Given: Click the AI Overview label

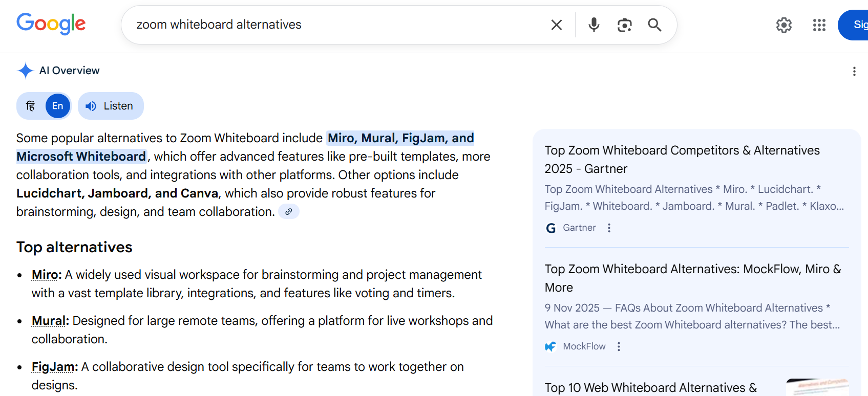Looking at the screenshot, I should (70, 71).
